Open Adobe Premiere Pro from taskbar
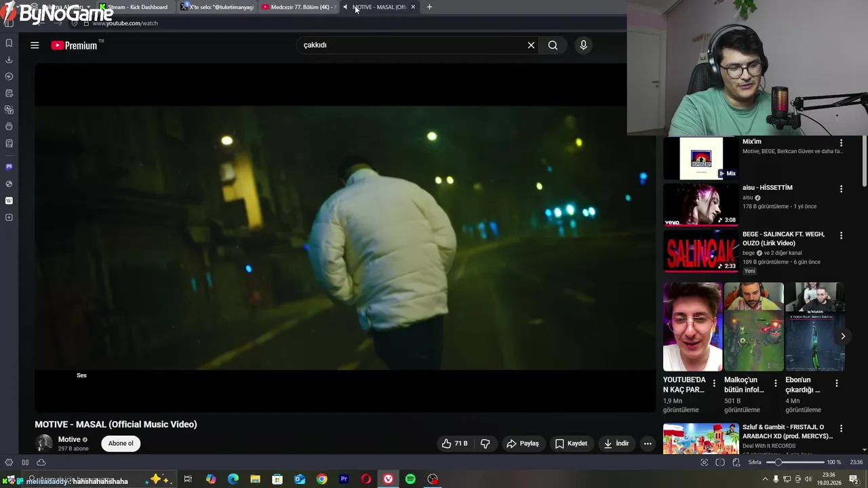The image size is (868, 488). 344,479
